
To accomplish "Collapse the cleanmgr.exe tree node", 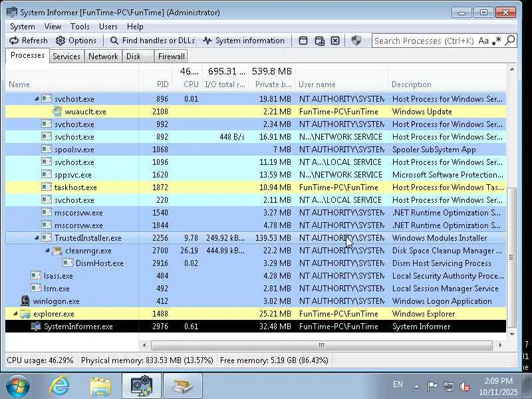I will pyautogui.click(x=47, y=251).
